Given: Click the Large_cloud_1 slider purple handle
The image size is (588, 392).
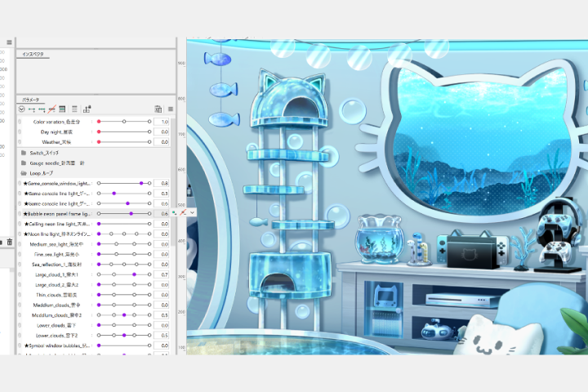Looking at the screenshot, I should (x=134, y=274).
